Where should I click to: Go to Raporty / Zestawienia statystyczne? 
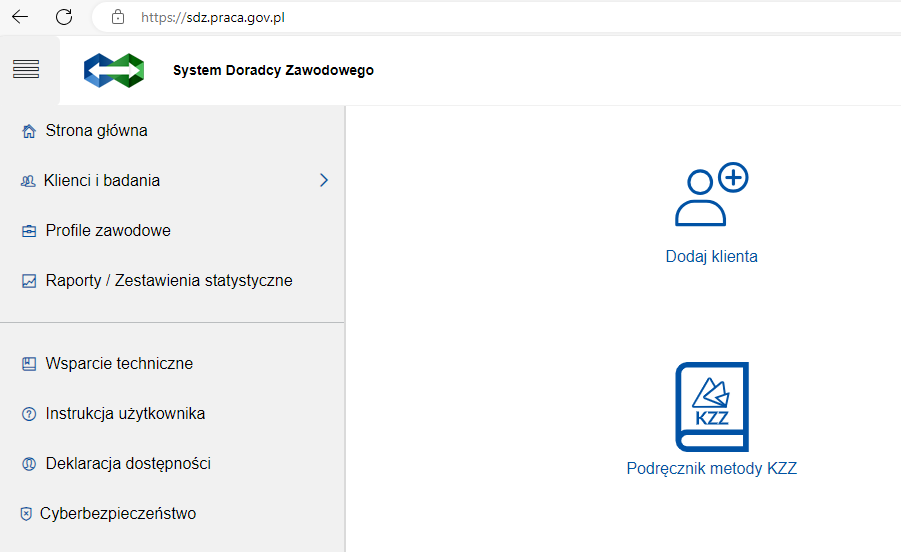coord(169,281)
